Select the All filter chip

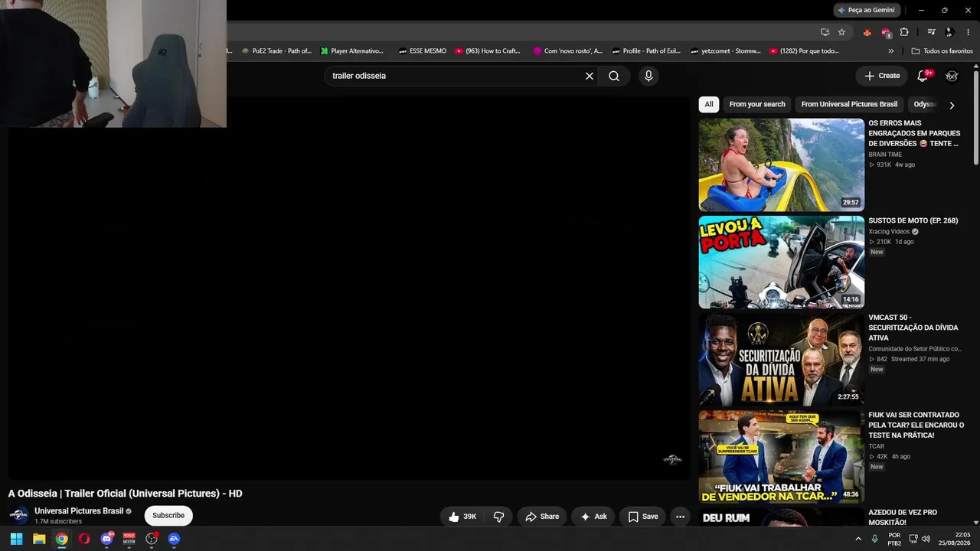[x=709, y=104]
